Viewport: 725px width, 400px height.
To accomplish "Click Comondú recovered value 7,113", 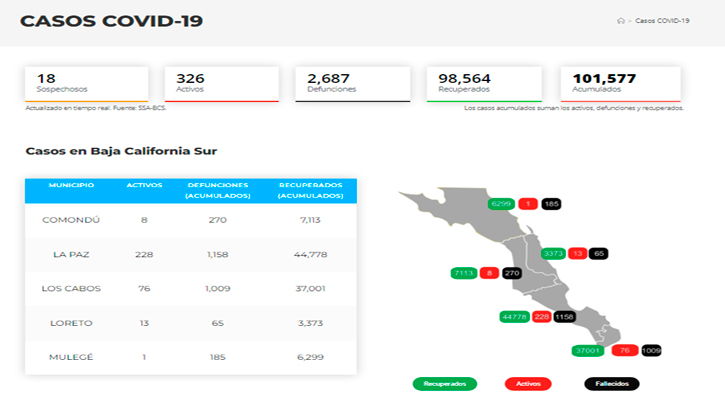I will click(x=310, y=220).
